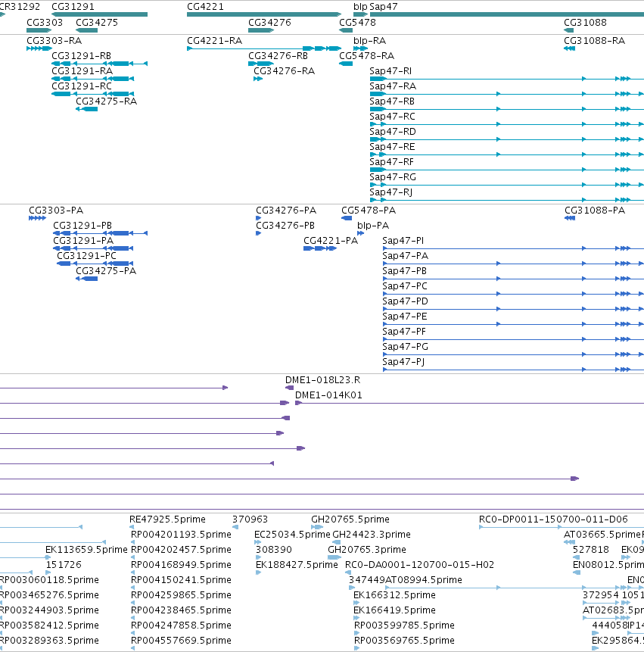This screenshot has height=652, width=644.
Task: Open the EK188427.5prime EST label
Action: 297,565
